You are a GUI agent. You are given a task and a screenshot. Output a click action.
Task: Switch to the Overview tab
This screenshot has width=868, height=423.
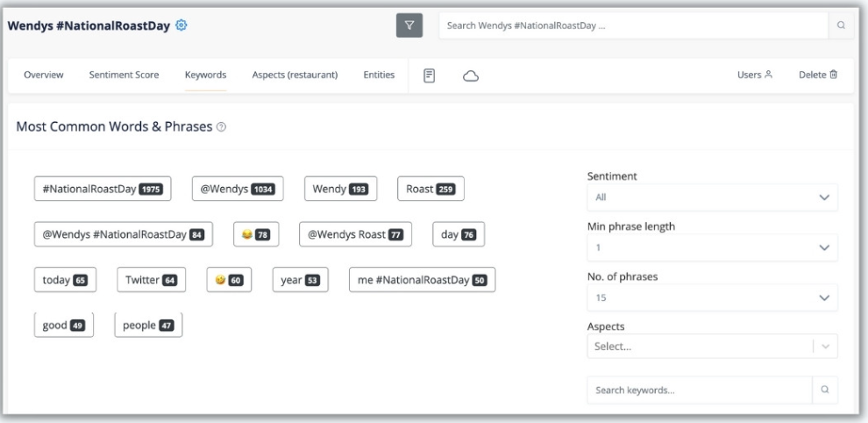(x=43, y=75)
